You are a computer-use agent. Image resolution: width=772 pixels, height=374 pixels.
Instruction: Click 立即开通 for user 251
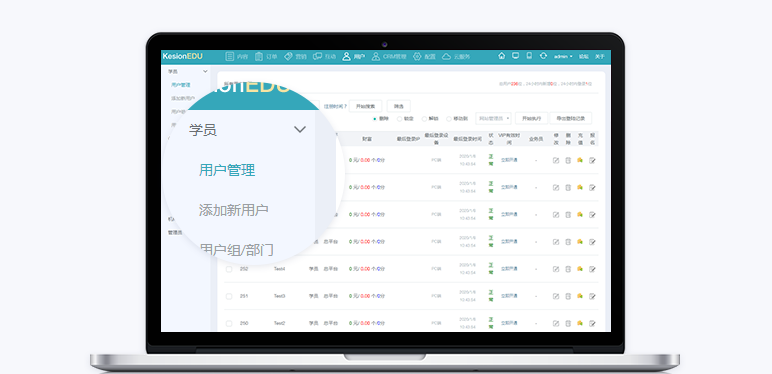point(509,296)
